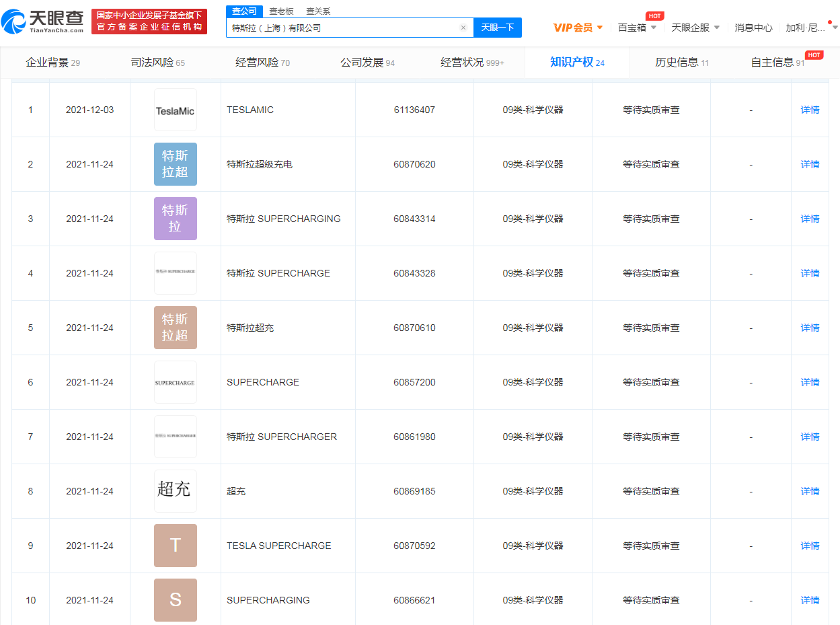Open the 特斯拉超级充电 trademark image
Image resolution: width=840 pixels, height=625 pixels.
pos(176,164)
